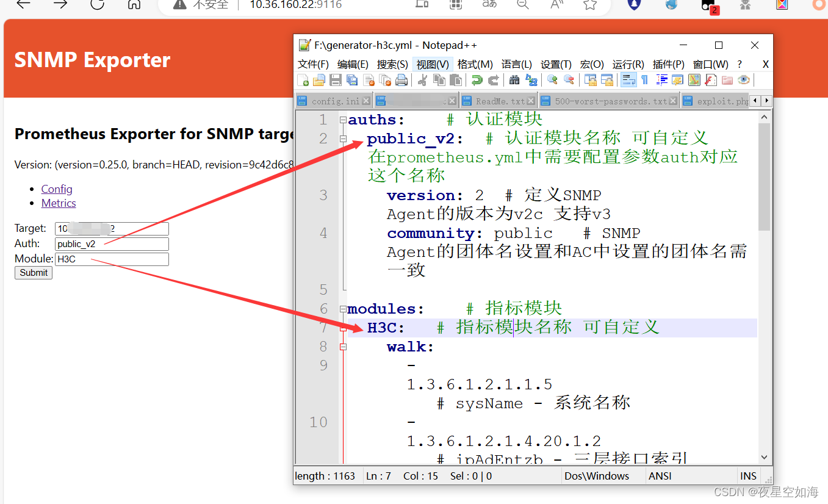Open the Open File folder icon

point(319,80)
